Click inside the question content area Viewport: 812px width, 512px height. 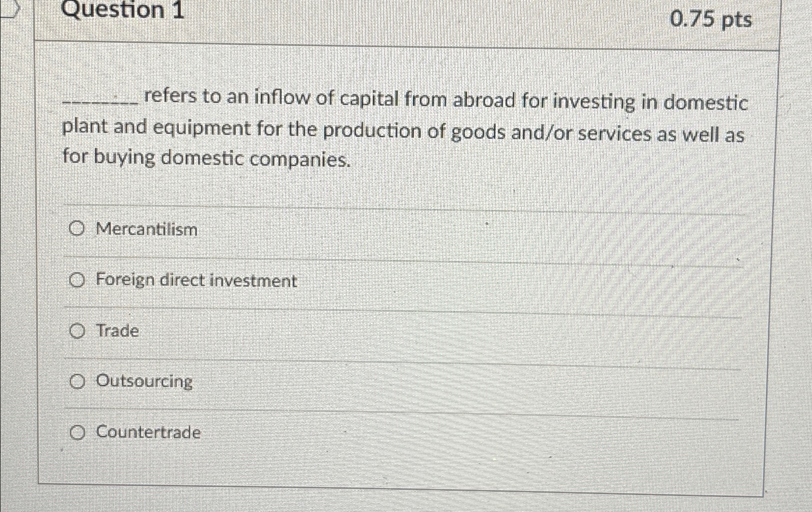click(x=434, y=193)
